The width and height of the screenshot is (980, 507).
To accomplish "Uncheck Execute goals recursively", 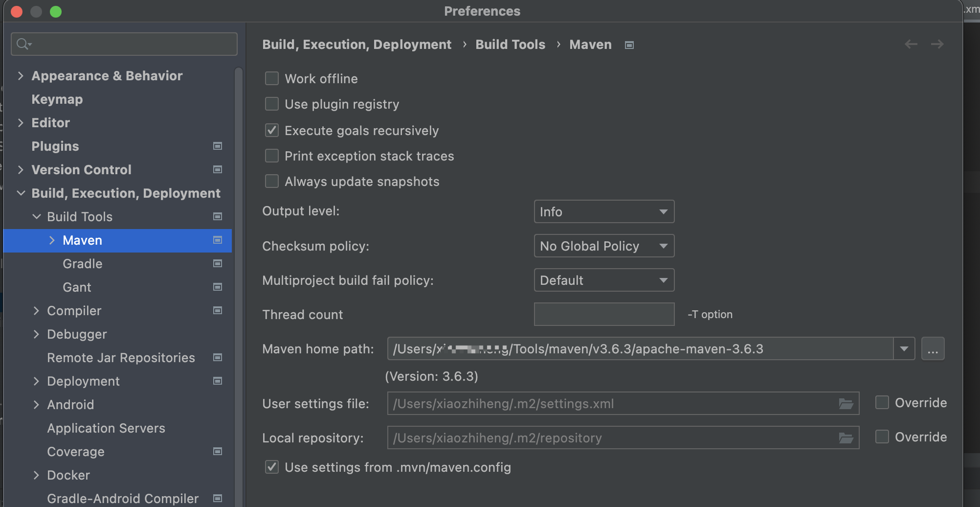I will pos(271,130).
